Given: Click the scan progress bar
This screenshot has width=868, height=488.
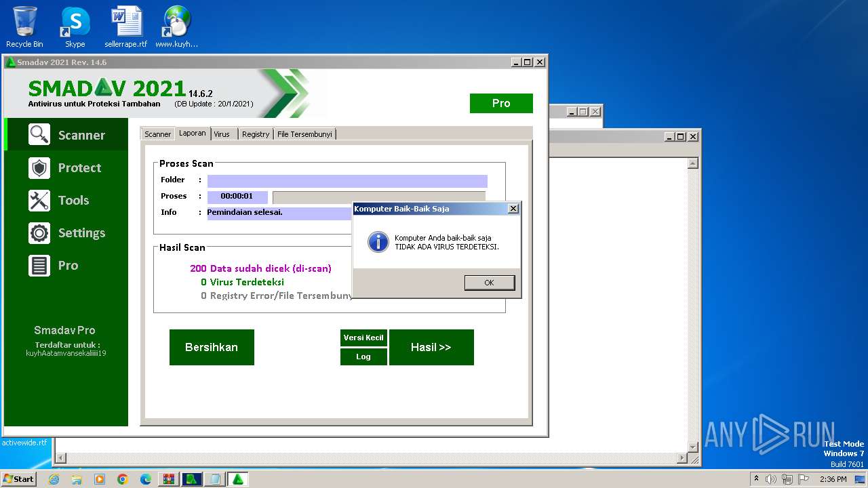Looking at the screenshot, I should [378, 197].
